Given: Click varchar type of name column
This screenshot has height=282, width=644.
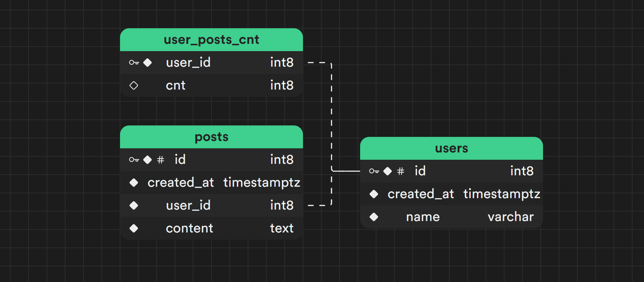Looking at the screenshot, I should coord(511,217).
